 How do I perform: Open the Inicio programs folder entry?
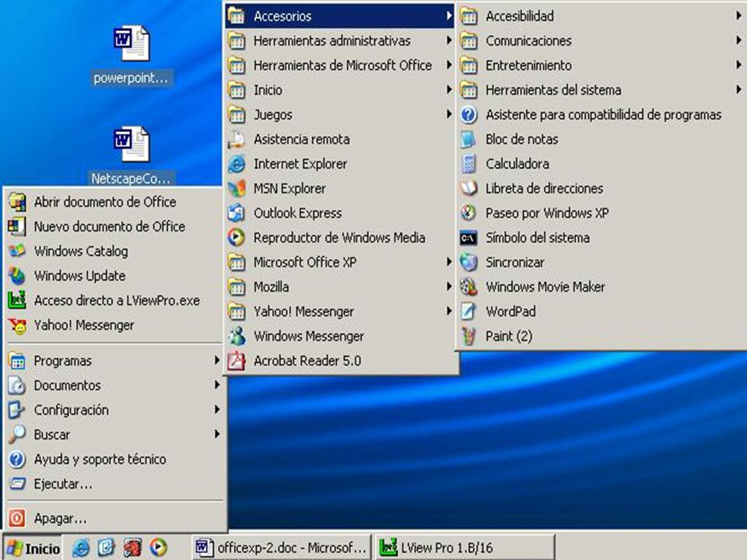(340, 90)
